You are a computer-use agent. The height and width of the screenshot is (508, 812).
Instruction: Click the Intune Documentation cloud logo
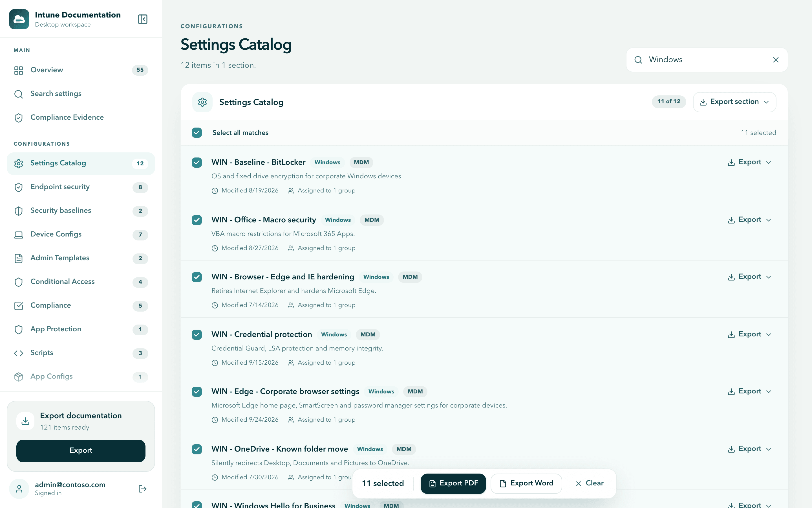point(19,19)
